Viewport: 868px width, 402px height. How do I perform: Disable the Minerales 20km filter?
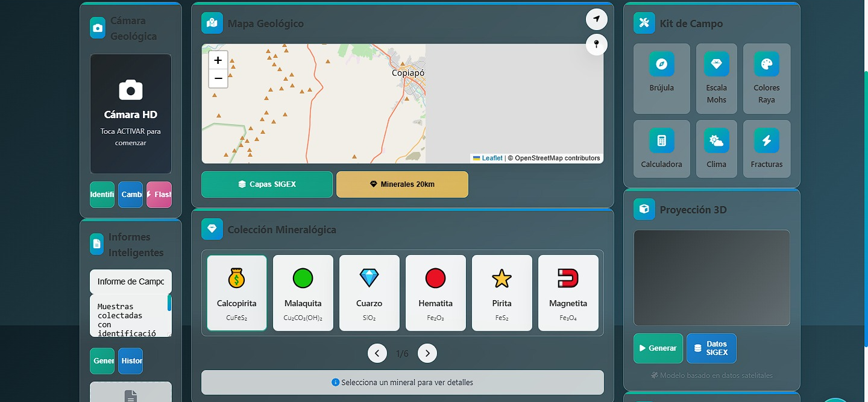point(402,184)
